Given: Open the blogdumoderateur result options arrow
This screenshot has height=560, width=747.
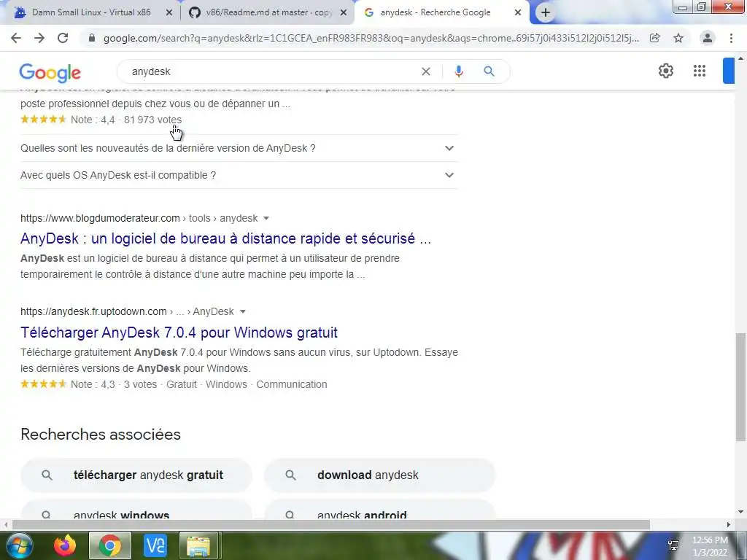Looking at the screenshot, I should click(x=266, y=218).
